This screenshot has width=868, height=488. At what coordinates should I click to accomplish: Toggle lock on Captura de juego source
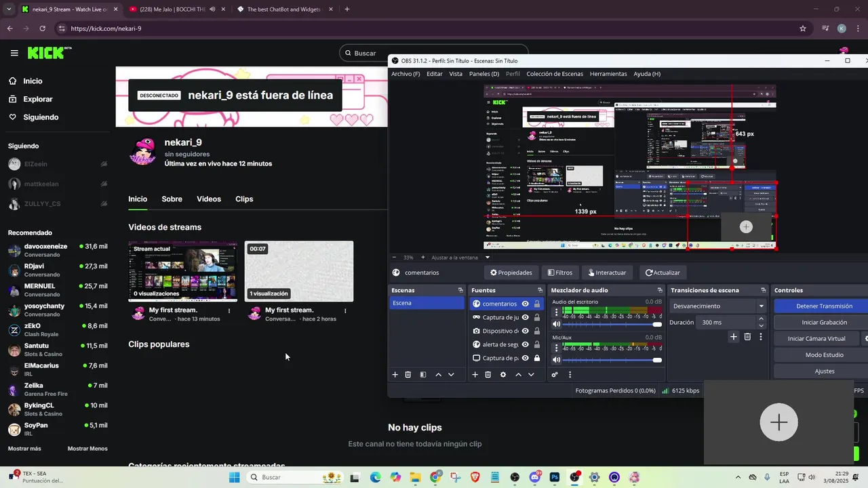coord(537,317)
